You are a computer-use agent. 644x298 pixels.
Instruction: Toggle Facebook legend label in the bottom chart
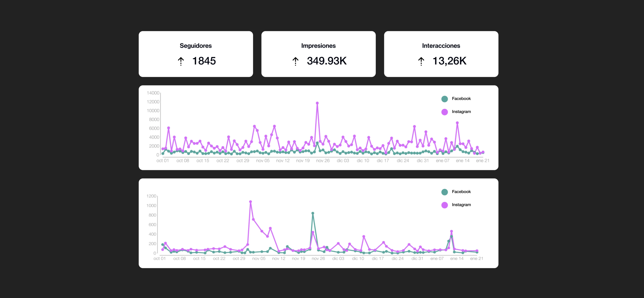point(461,192)
